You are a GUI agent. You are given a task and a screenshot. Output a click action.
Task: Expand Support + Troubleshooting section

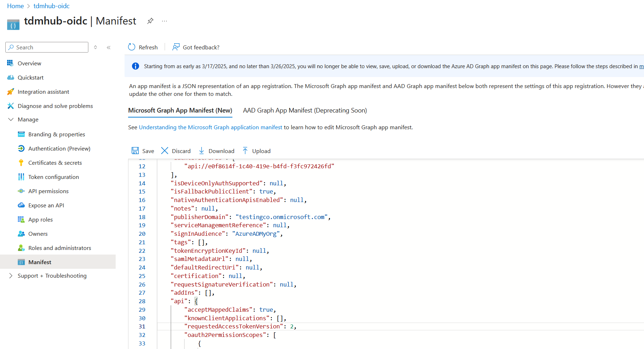11,276
